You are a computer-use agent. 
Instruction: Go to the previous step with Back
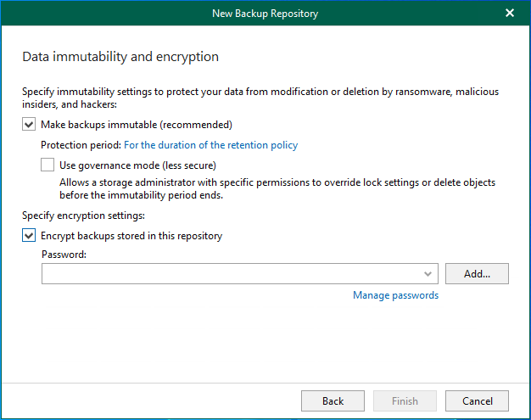(333, 400)
